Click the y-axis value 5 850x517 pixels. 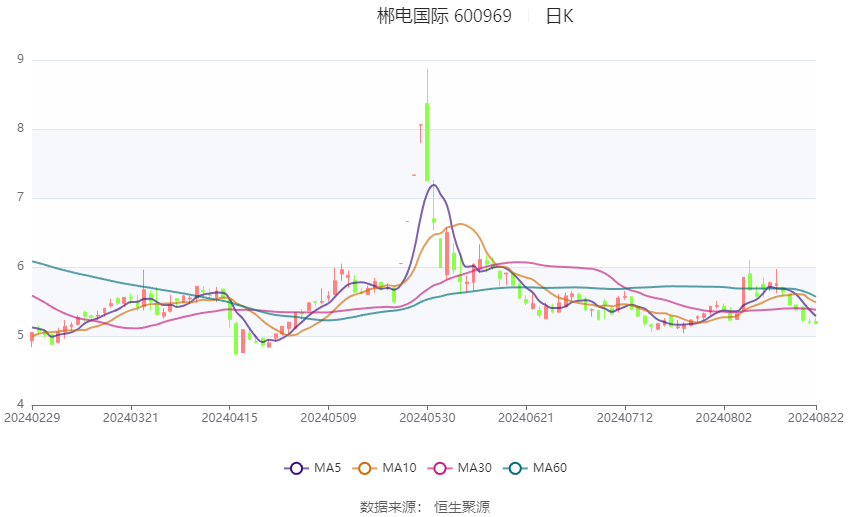click(21, 335)
